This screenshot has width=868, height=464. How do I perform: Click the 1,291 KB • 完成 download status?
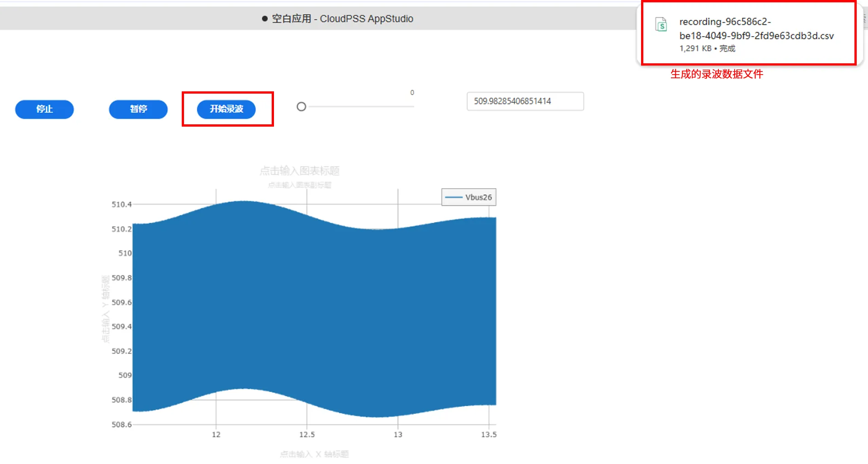click(707, 48)
